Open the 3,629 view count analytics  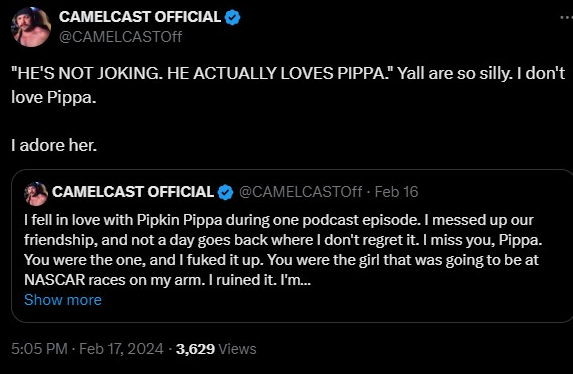tap(195, 349)
